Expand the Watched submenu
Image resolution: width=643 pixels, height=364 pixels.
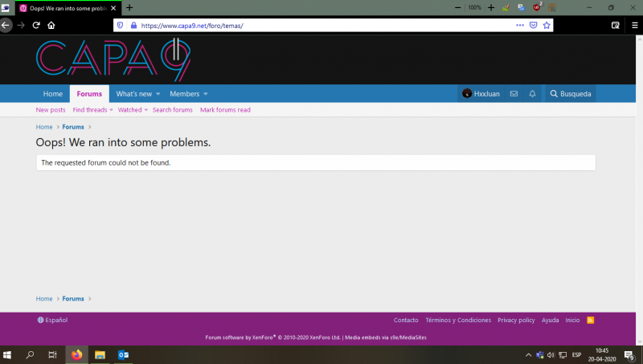pos(133,110)
